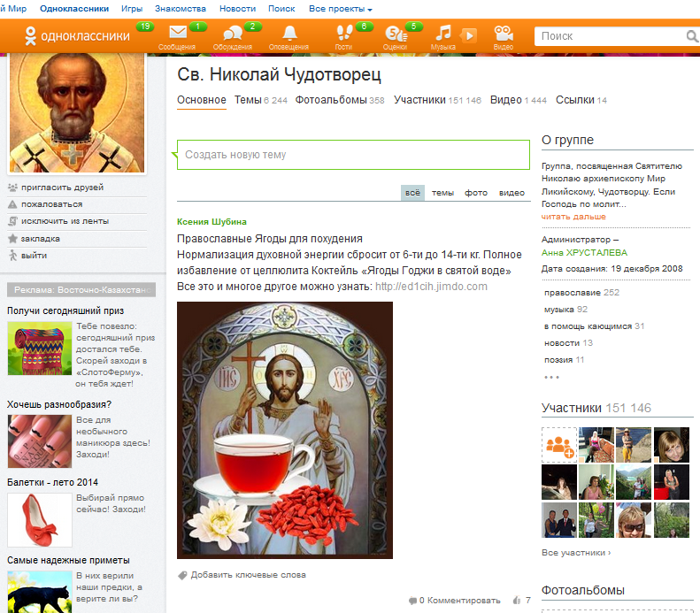The width and height of the screenshot is (700, 613).
Task: Click the Одноклассники top menu link
Action: [x=74, y=9]
